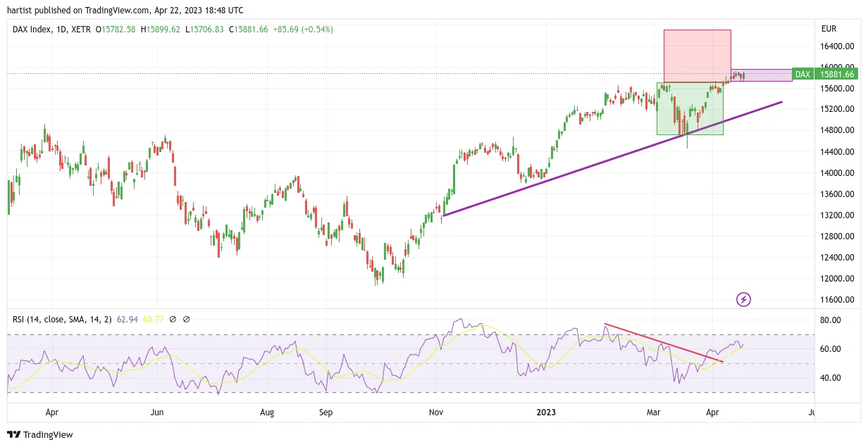Open the DAX Index, 1D, XETR symbol title
Viewport: 868px width, 447px height.
51,30
